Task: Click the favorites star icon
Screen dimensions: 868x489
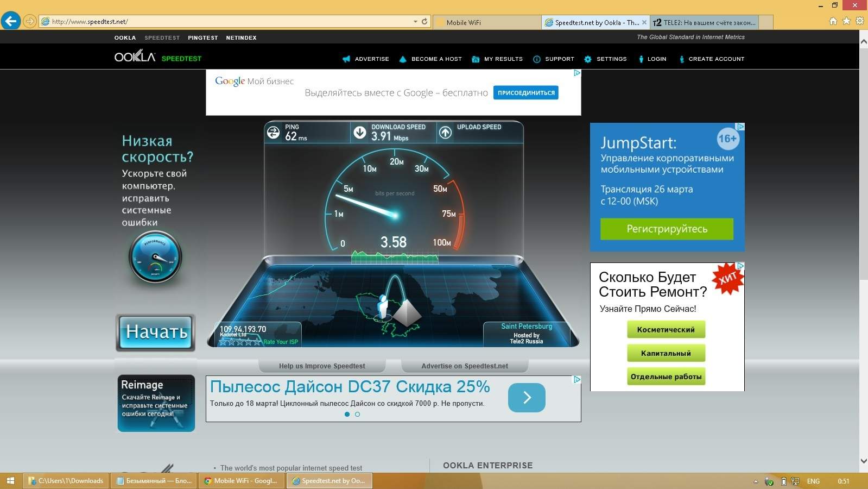Action: click(x=846, y=21)
